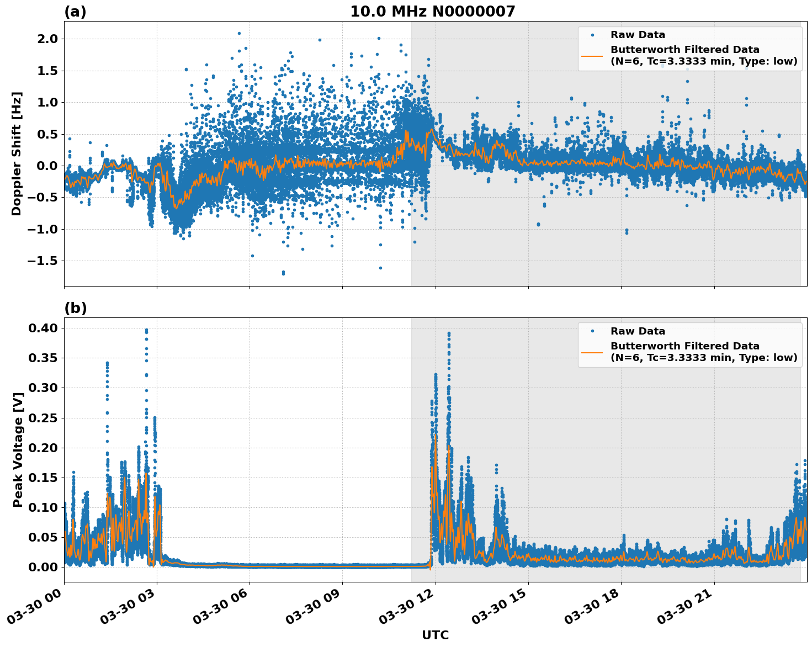Click the Raw Data text in panel (b) legend
This screenshot has height=647, width=812.
[x=638, y=331]
